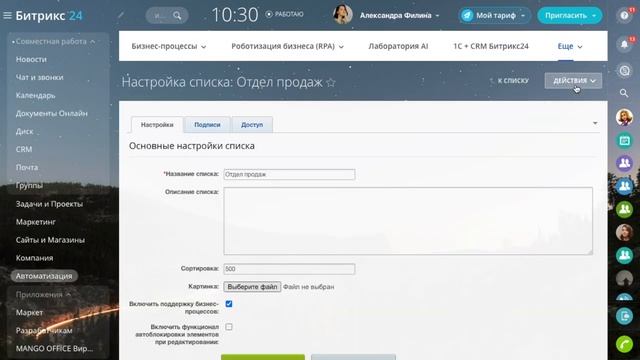
Task: Click the К списку link
Action: point(513,80)
